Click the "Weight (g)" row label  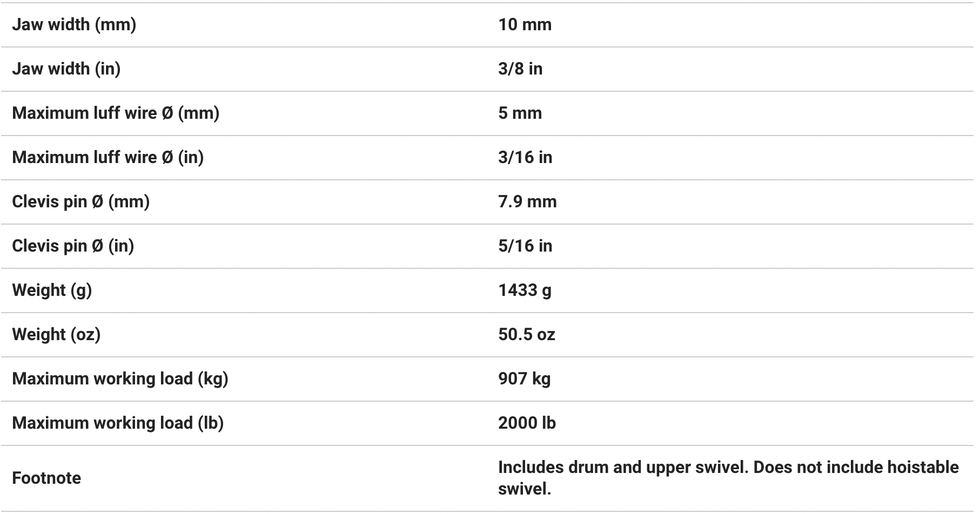point(52,290)
